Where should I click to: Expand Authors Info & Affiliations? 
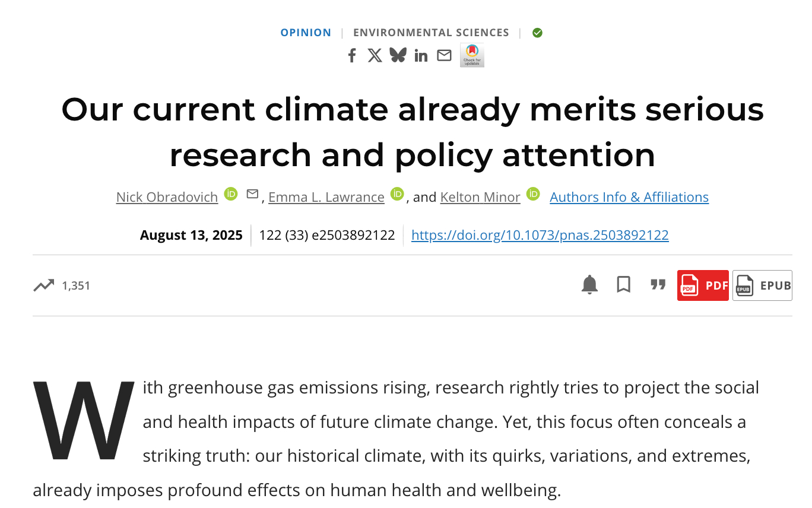pos(629,197)
